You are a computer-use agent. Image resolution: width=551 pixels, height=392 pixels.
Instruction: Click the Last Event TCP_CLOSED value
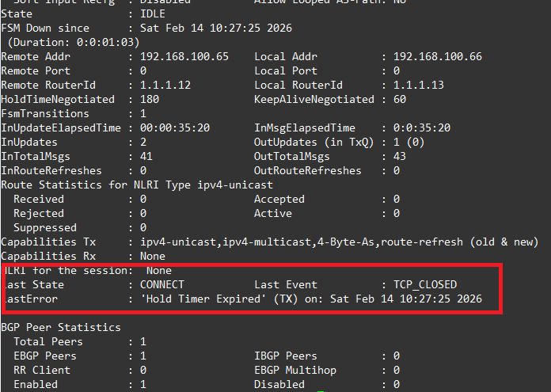click(425, 285)
